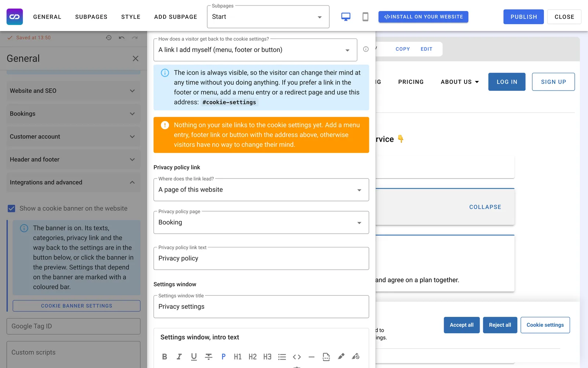Open the Subpages dropdown
Screen dimensions: 588x368
pos(268,17)
